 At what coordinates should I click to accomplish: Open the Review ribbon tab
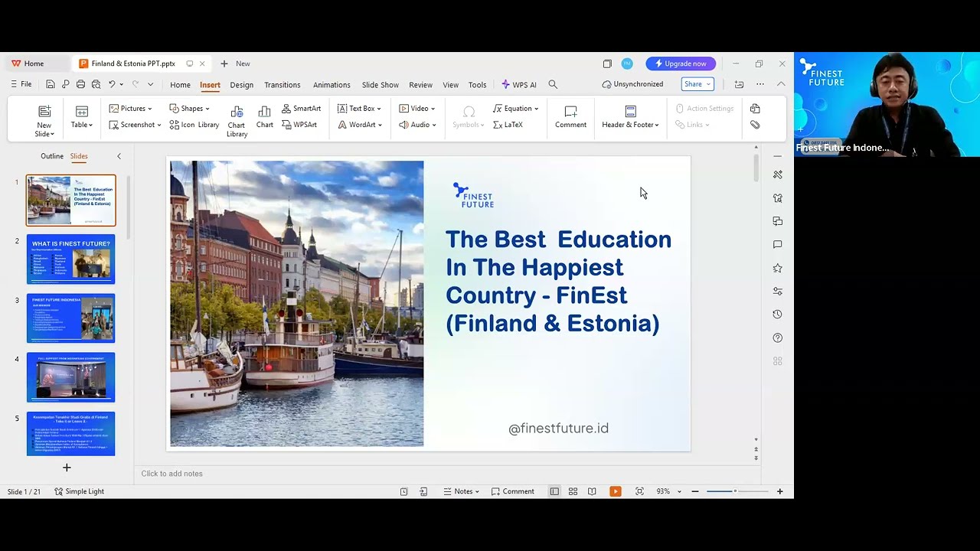point(420,85)
